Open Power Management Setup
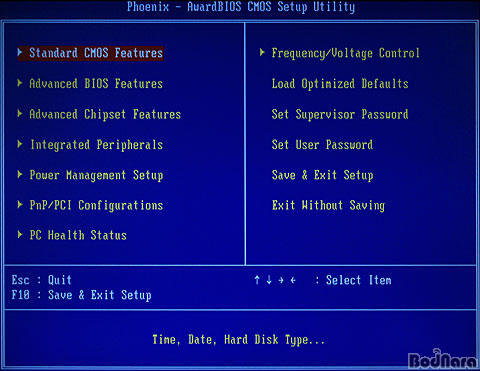The width and height of the screenshot is (480, 371). pos(96,175)
